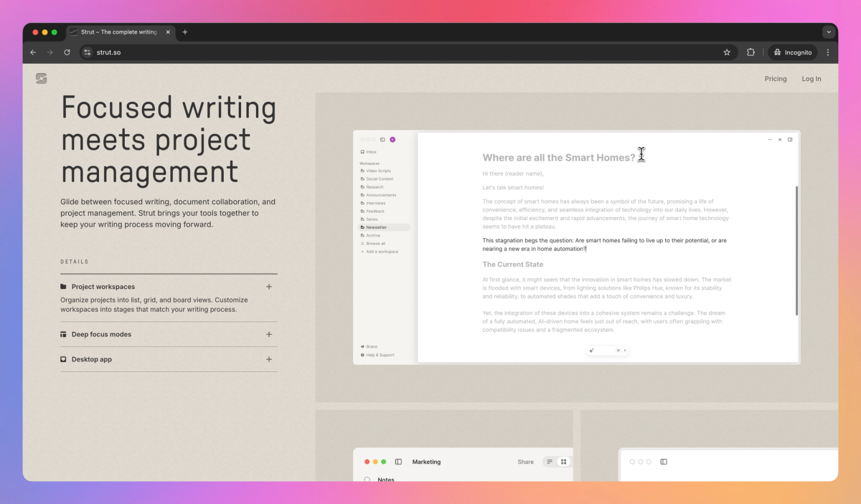861x504 pixels.
Task: Click the 'Where are all the Smart Homes?' title
Action: coord(559,158)
